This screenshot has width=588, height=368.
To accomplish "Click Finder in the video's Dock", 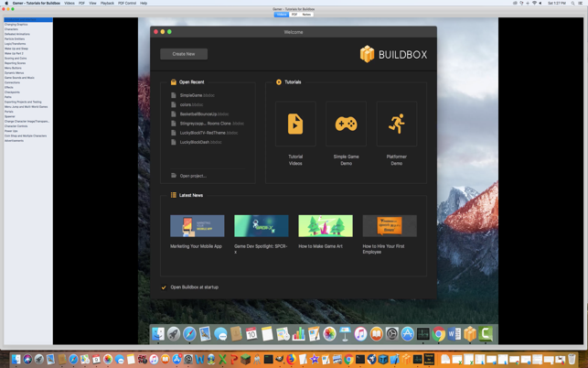I will click(x=158, y=334).
